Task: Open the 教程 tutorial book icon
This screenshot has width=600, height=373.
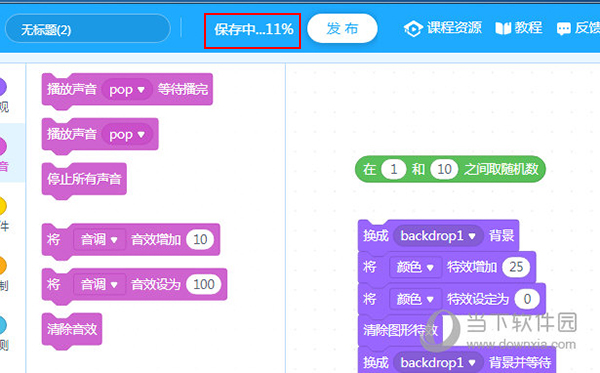Action: coord(503,28)
